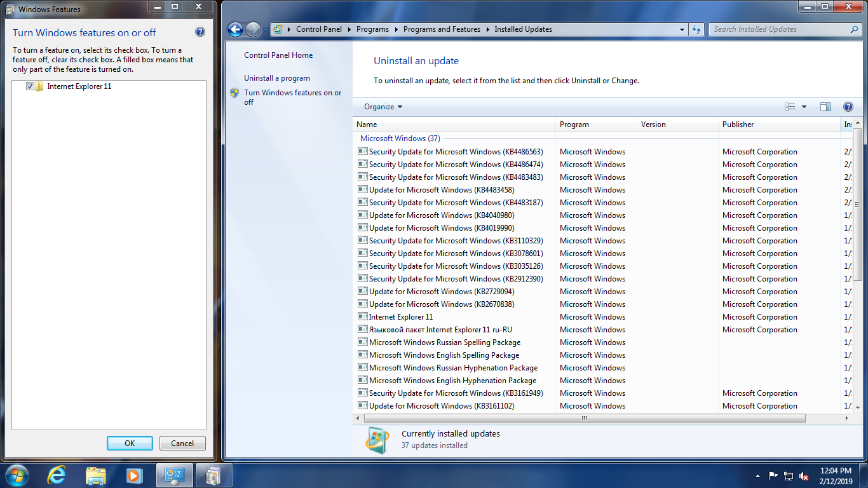The height and width of the screenshot is (488, 868).
Task: Click the help icon in Windows Features dialog
Action: pos(200,32)
